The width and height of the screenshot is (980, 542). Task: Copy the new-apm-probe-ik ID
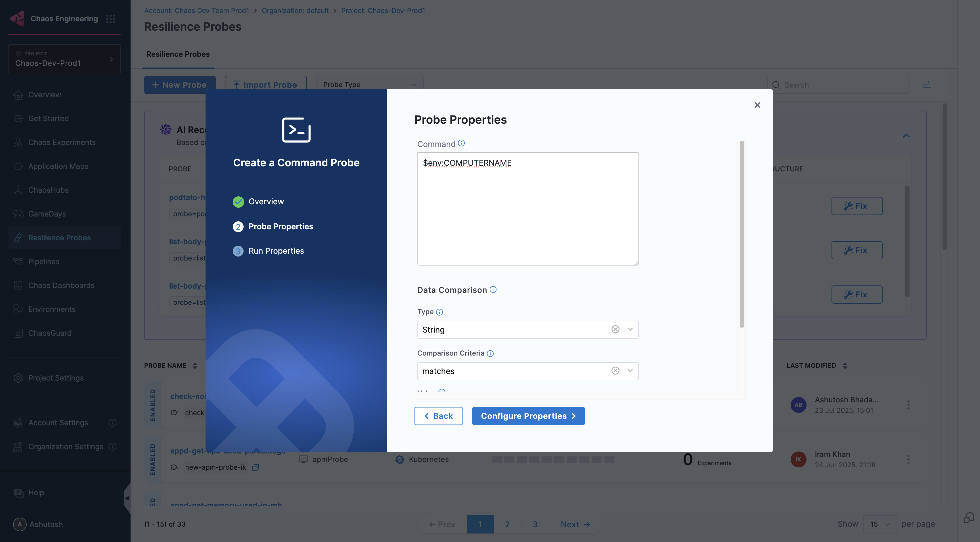click(256, 467)
